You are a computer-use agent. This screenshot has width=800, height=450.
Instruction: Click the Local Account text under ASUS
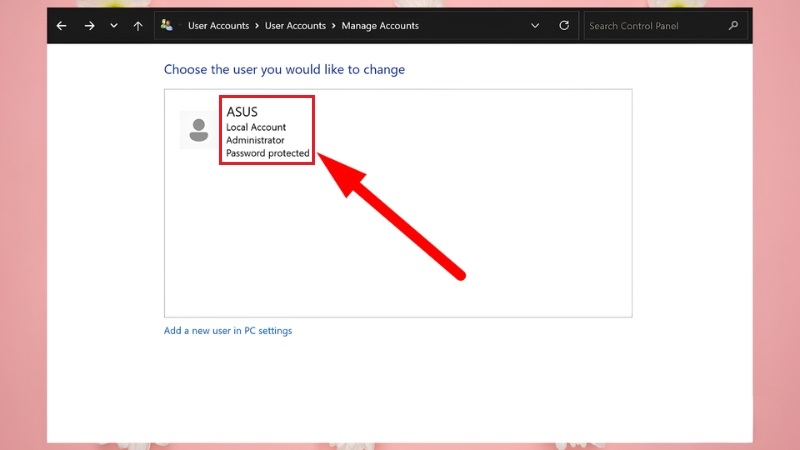pyautogui.click(x=256, y=127)
